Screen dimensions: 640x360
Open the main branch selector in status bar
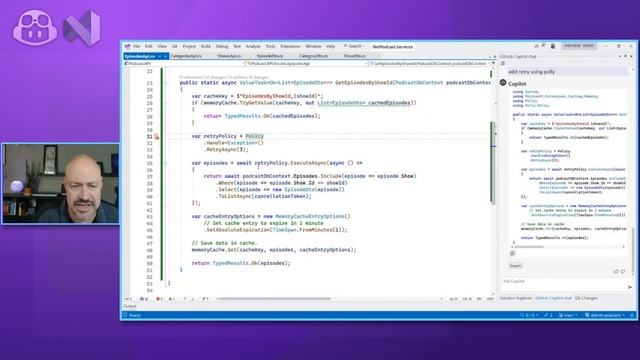(x=568, y=315)
